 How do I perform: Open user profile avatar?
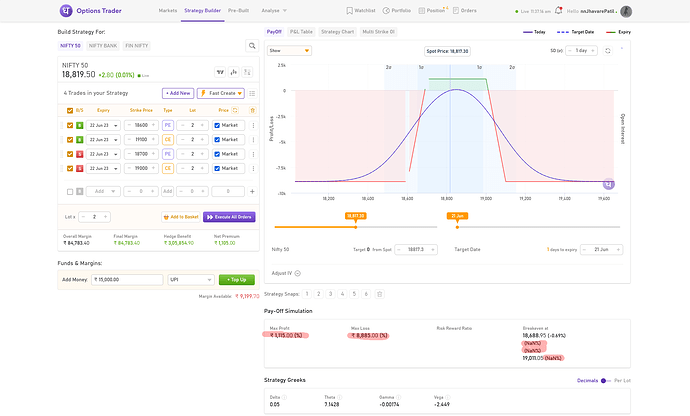[x=626, y=12]
